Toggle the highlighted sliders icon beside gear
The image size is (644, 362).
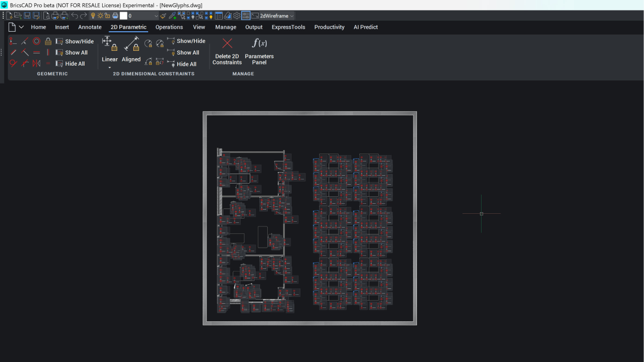[x=246, y=16]
